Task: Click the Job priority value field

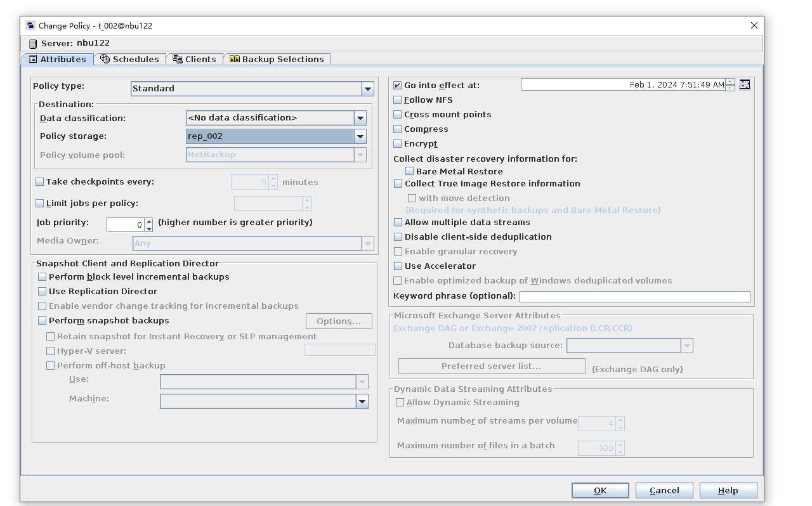Action: click(x=126, y=224)
